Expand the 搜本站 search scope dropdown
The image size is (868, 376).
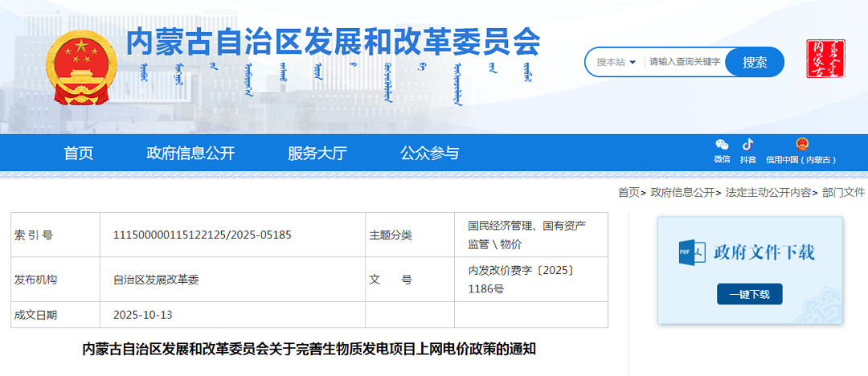[x=616, y=62]
